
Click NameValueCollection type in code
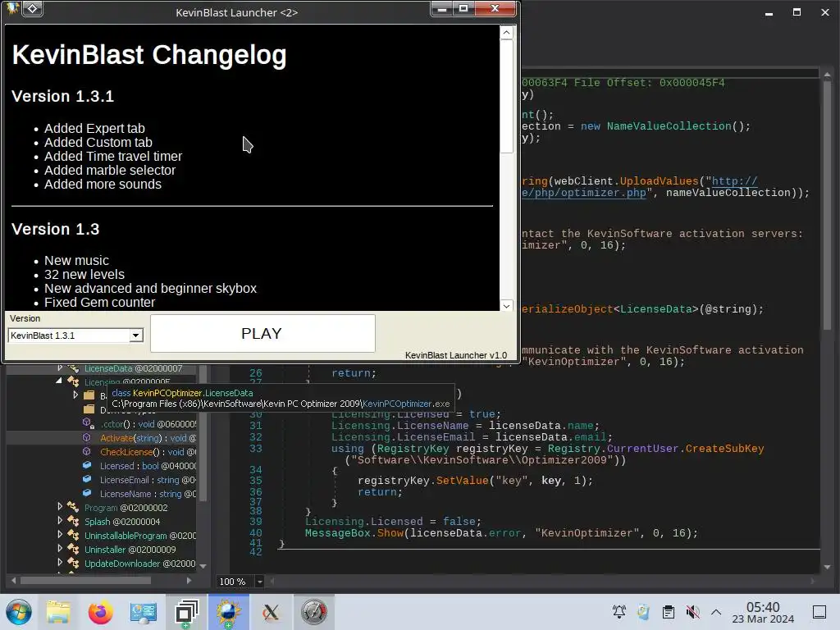tap(669, 126)
